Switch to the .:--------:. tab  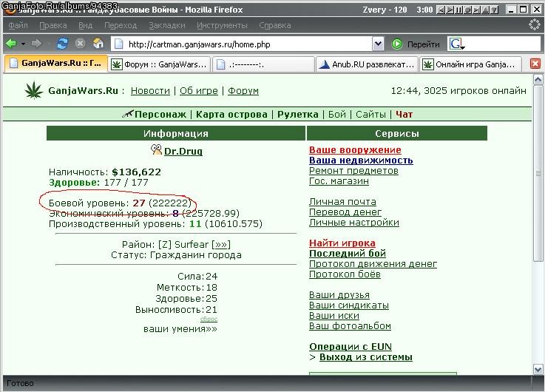coord(263,64)
